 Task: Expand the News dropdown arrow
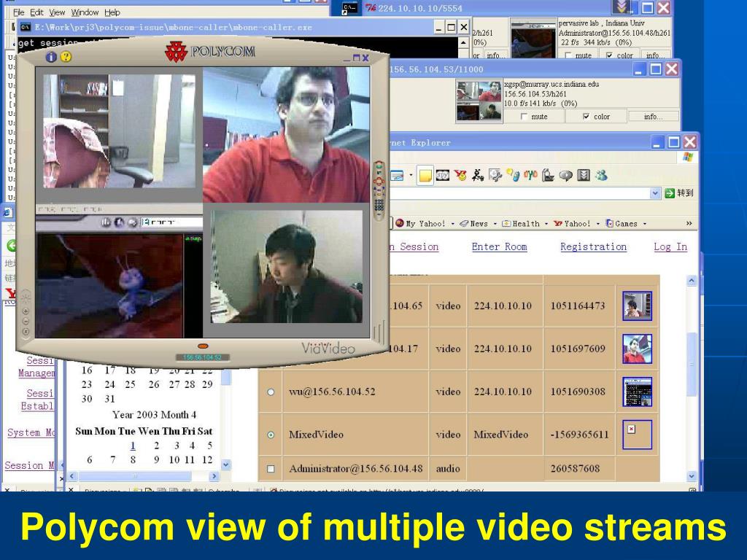pos(495,224)
